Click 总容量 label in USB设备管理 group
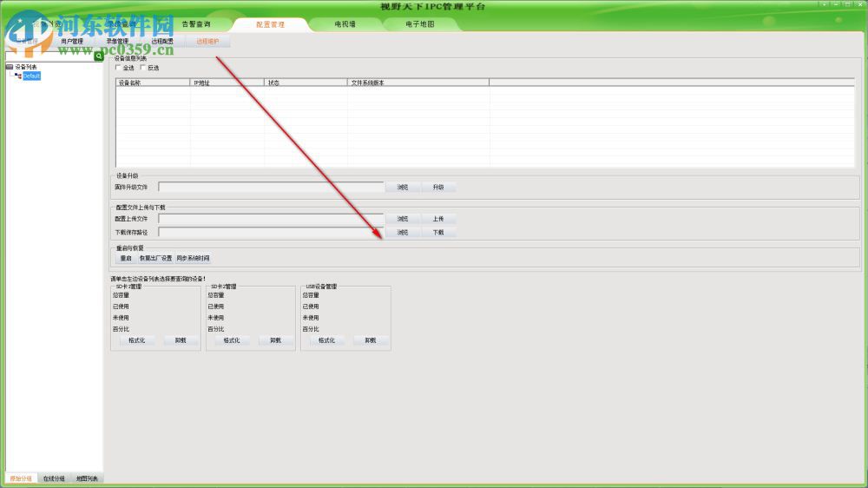This screenshot has width=868, height=488. [311, 295]
